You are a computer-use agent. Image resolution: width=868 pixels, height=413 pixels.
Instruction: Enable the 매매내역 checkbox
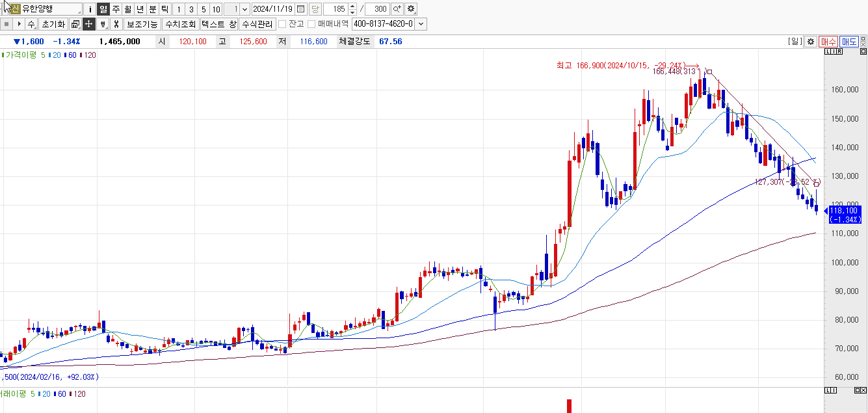311,24
